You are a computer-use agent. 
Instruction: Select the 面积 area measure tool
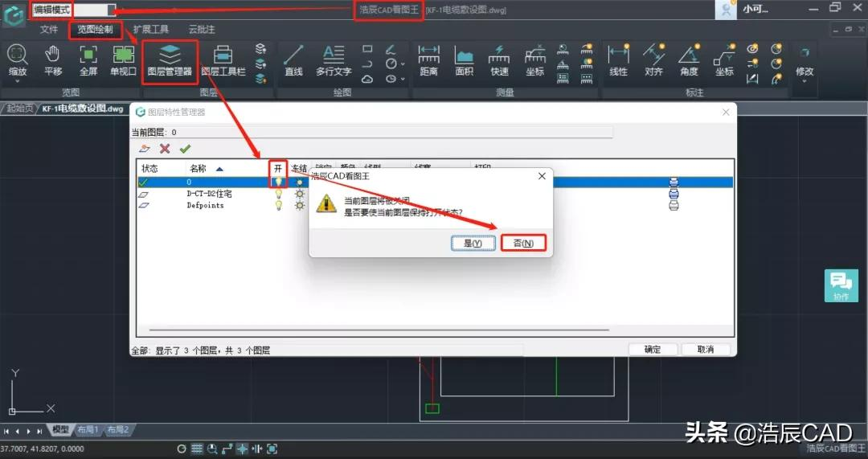[464, 59]
